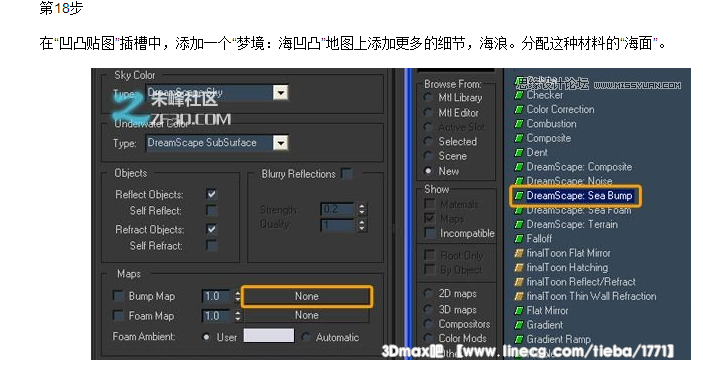Select the Gradient Ramp map icon
703x368 pixels.
tap(519, 339)
